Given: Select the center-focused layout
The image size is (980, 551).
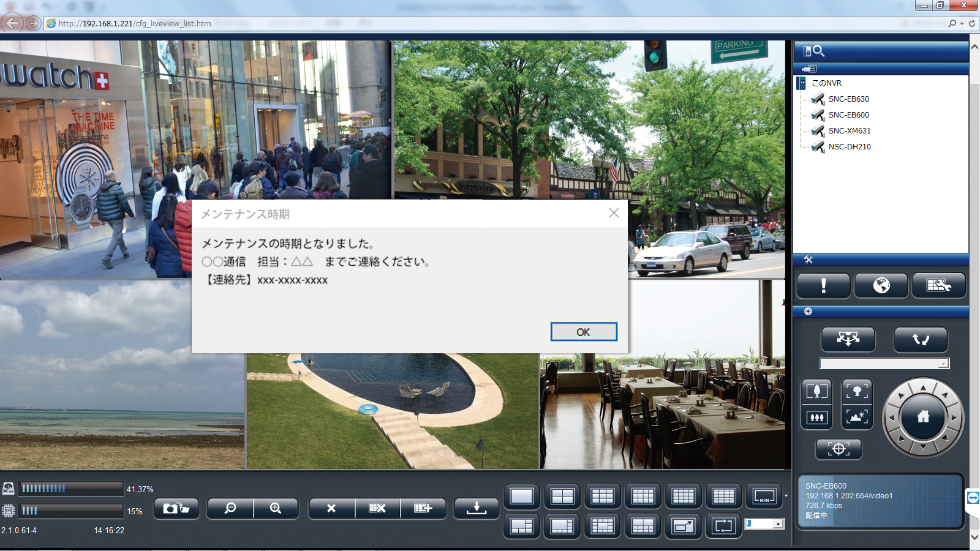Looking at the screenshot, I should point(603,526).
